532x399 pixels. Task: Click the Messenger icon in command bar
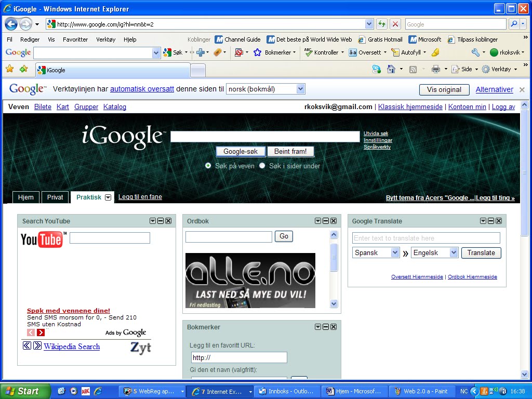point(376,69)
